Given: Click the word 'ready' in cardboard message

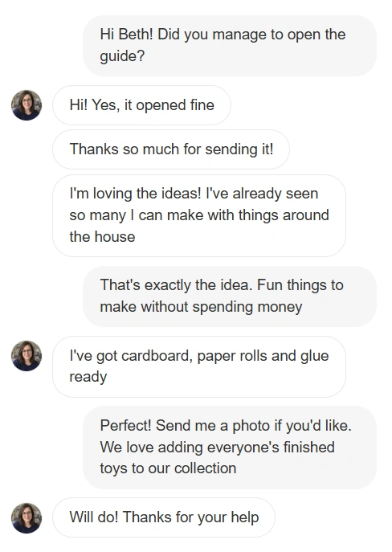Looking at the screenshot, I should (88, 378).
